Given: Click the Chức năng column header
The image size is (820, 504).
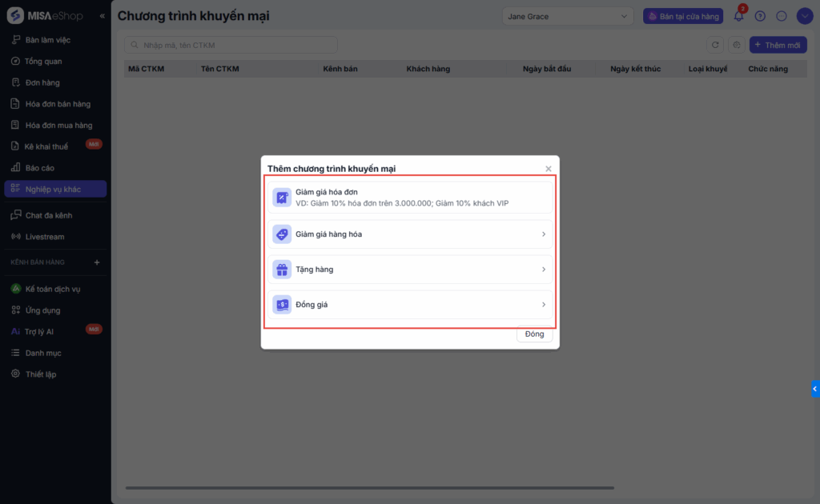Looking at the screenshot, I should (768, 69).
